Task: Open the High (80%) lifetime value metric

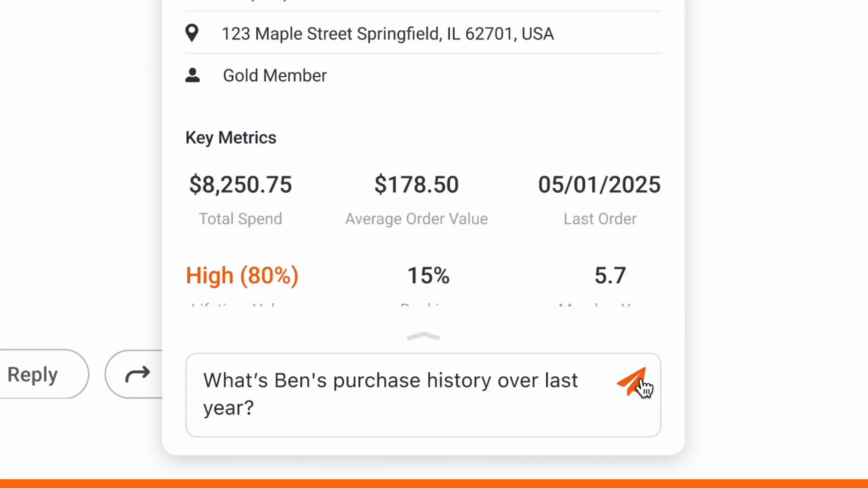Action: tap(242, 276)
